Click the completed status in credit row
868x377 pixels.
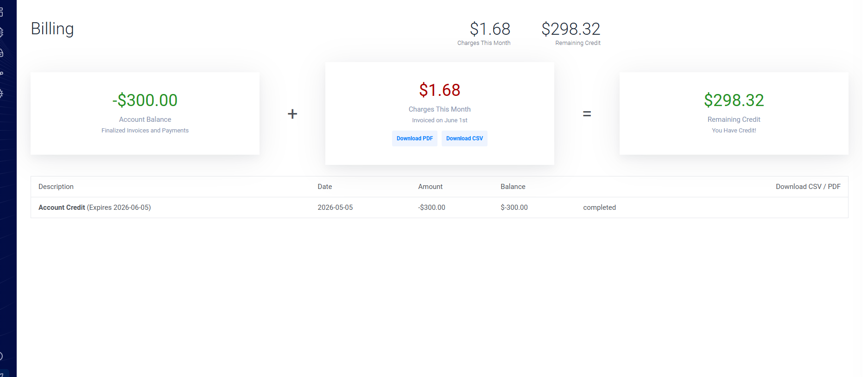[x=600, y=207]
